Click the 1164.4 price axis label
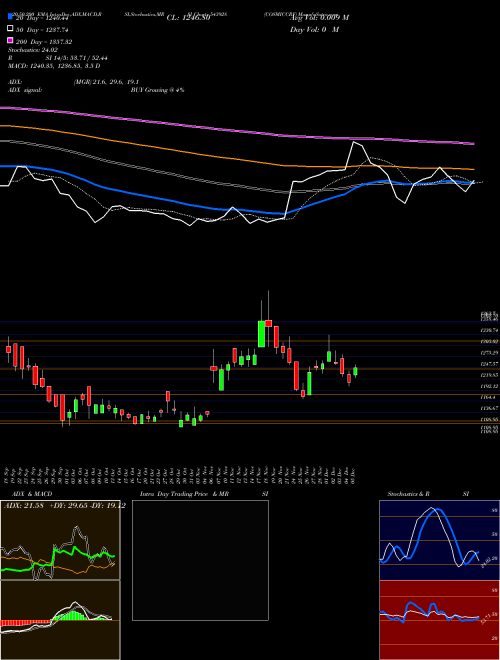Screen dimensions: 500x660 pos(489,397)
